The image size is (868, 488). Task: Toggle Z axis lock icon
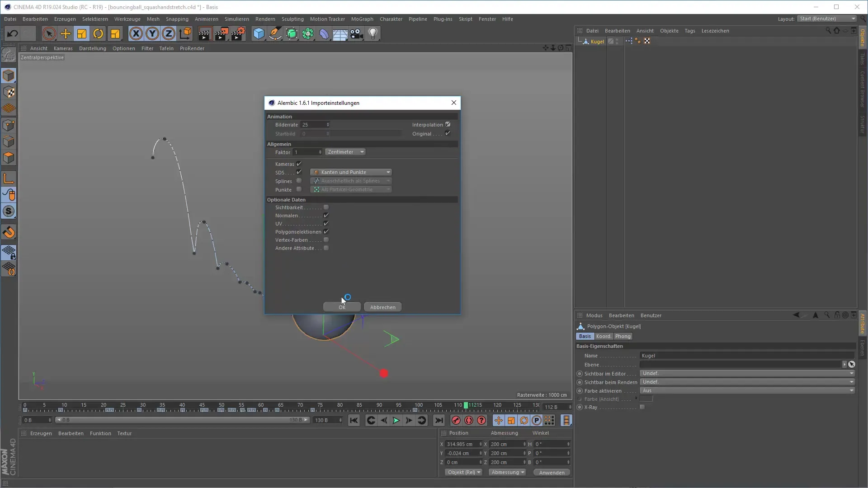(x=169, y=33)
